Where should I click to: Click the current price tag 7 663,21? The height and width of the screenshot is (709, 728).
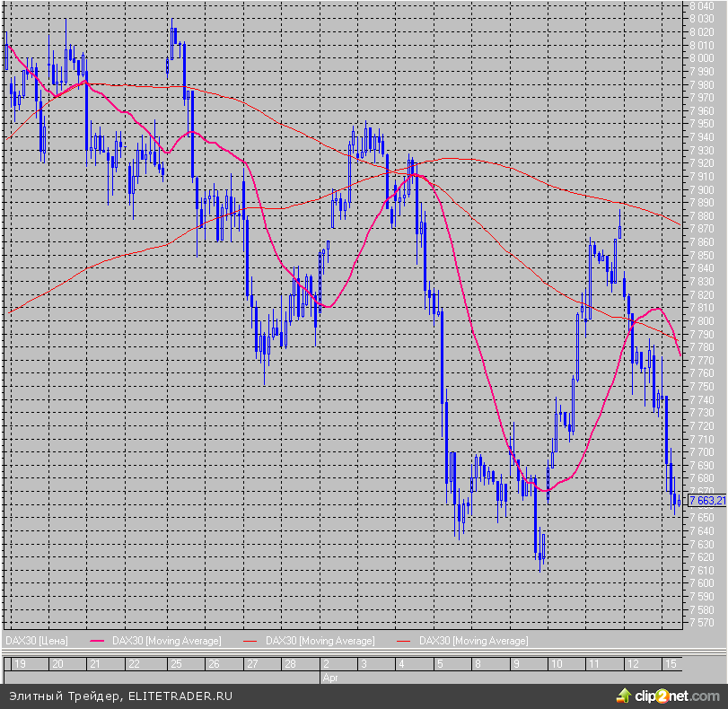click(706, 500)
